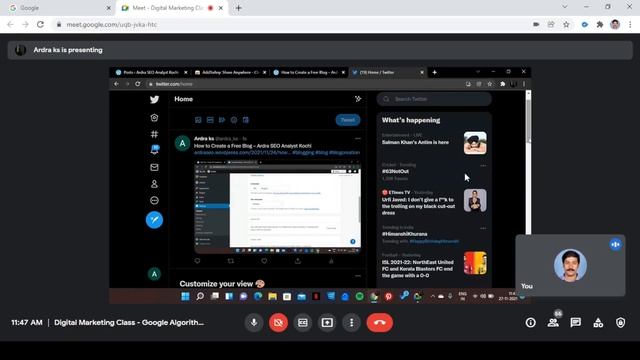This screenshot has height=360, width=640.
Task: Open more options on Ardra ks tweet
Action: [358, 139]
